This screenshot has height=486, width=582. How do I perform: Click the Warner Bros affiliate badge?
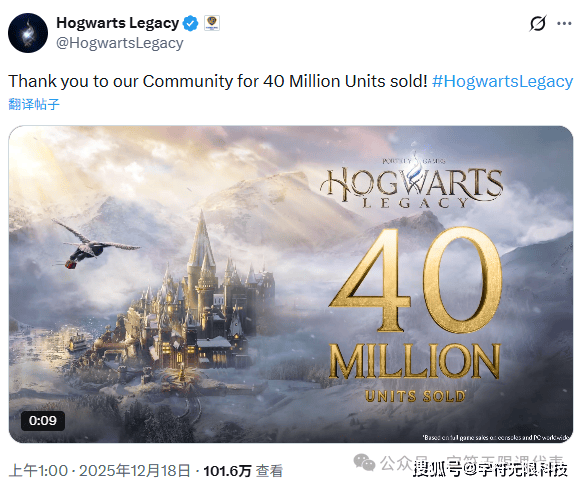click(x=212, y=23)
